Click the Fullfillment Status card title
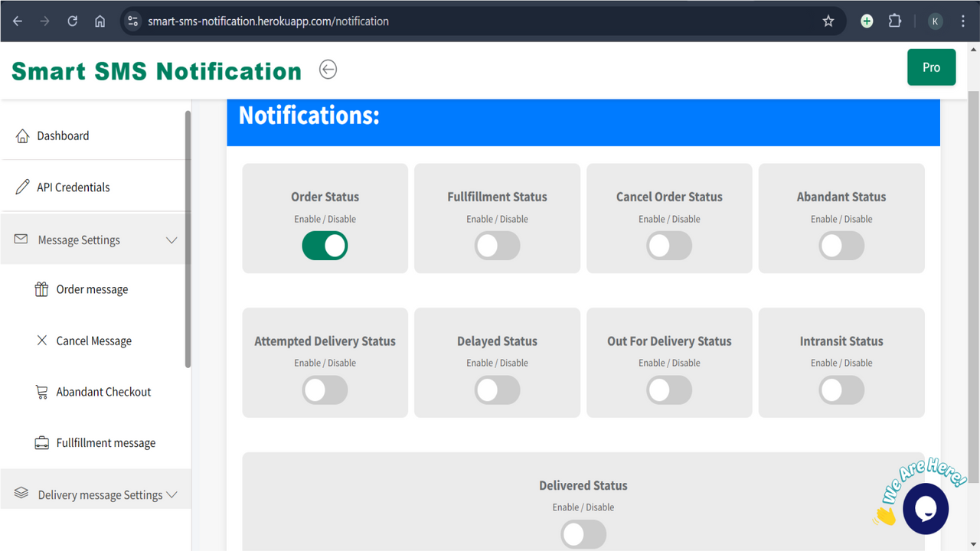The image size is (980, 551). pyautogui.click(x=497, y=197)
